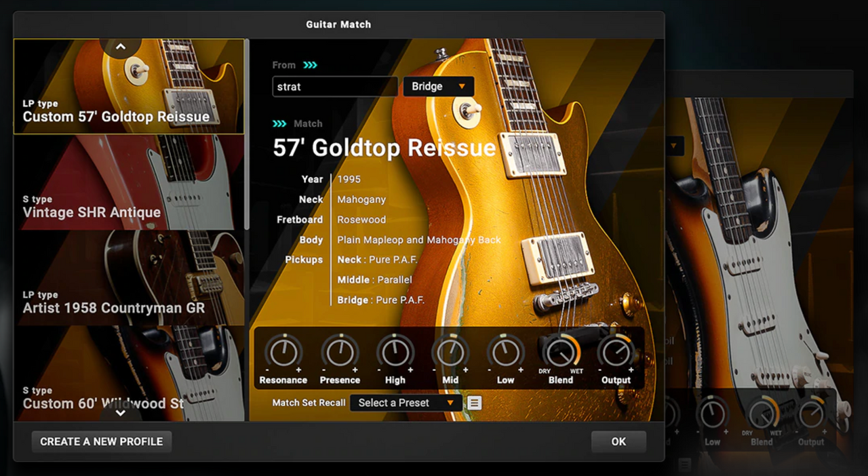
Task: Adjust the Output knob
Action: tap(616, 352)
